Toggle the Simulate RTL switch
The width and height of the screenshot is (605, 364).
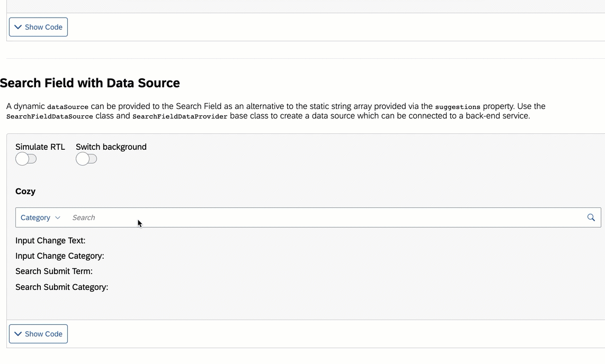point(26,159)
